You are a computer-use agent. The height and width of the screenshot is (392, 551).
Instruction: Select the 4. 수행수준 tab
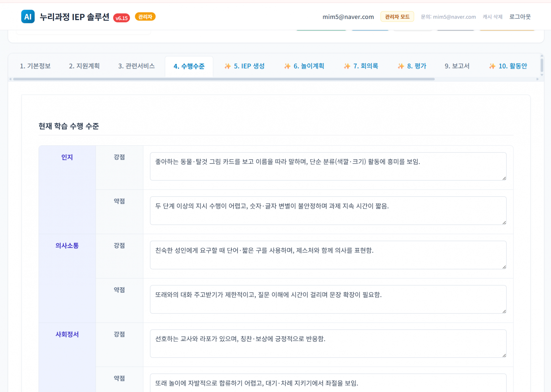(x=189, y=67)
